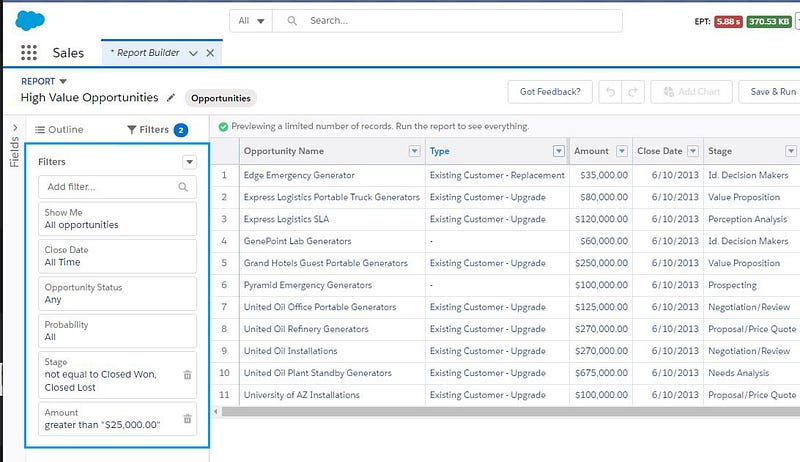Select the Filters tab
The image size is (800, 462).
[148, 129]
